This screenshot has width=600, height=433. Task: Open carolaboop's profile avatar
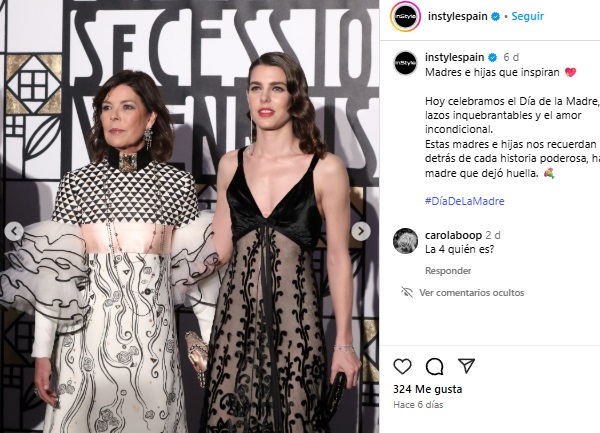coord(405,241)
